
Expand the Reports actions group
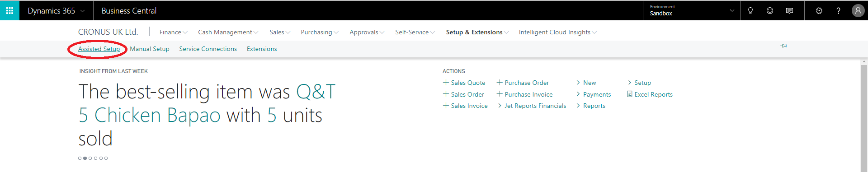(x=591, y=106)
